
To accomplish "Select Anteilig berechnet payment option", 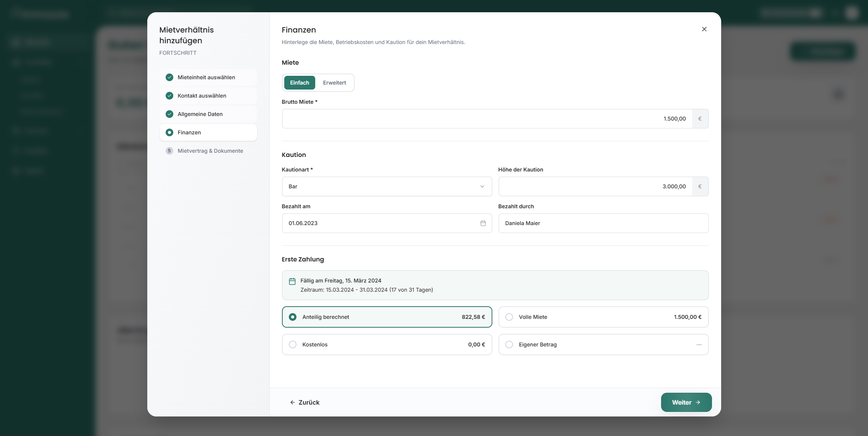I will (387, 317).
